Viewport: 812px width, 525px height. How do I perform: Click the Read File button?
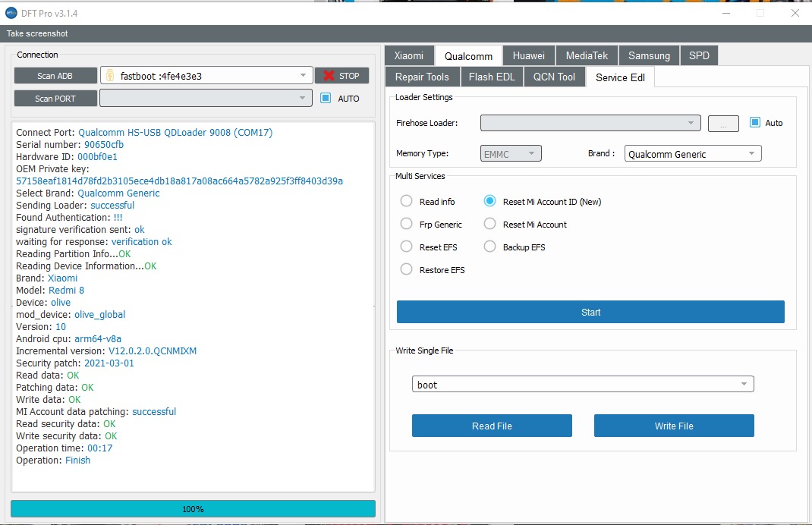click(492, 426)
